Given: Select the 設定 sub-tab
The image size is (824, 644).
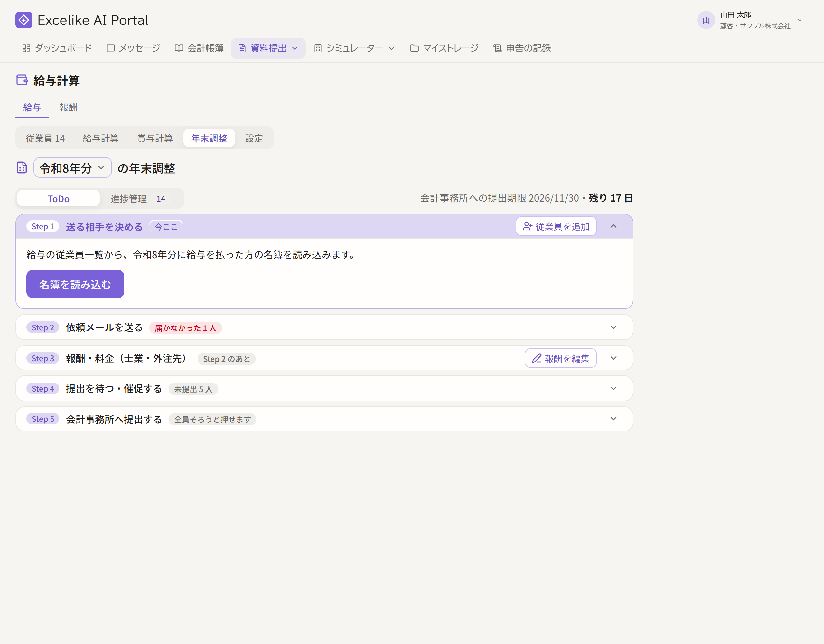Looking at the screenshot, I should pyautogui.click(x=254, y=138).
